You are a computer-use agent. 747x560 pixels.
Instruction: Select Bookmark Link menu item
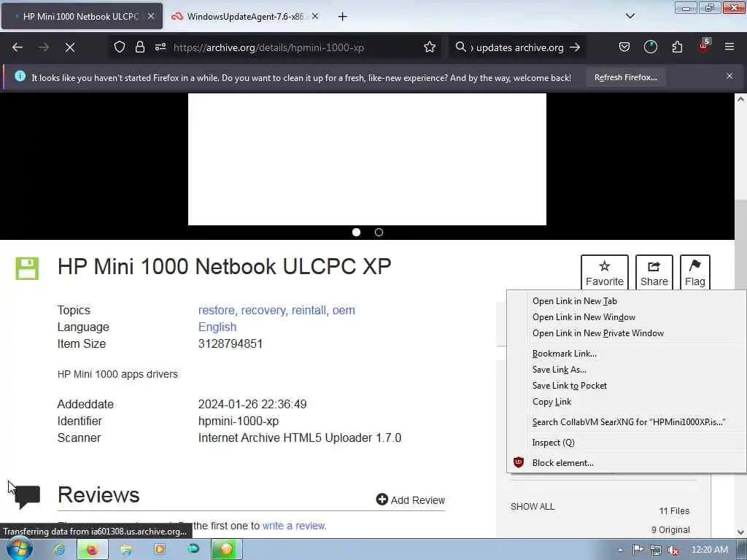pyautogui.click(x=627, y=354)
